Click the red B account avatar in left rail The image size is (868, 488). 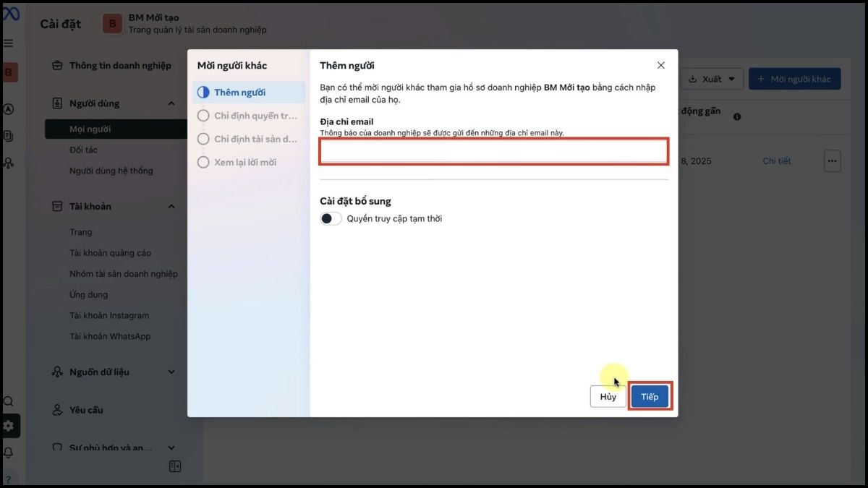(9, 72)
